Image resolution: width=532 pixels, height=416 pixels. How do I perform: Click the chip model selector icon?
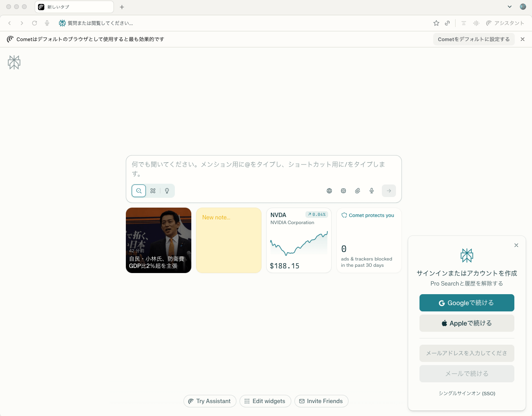point(343,191)
